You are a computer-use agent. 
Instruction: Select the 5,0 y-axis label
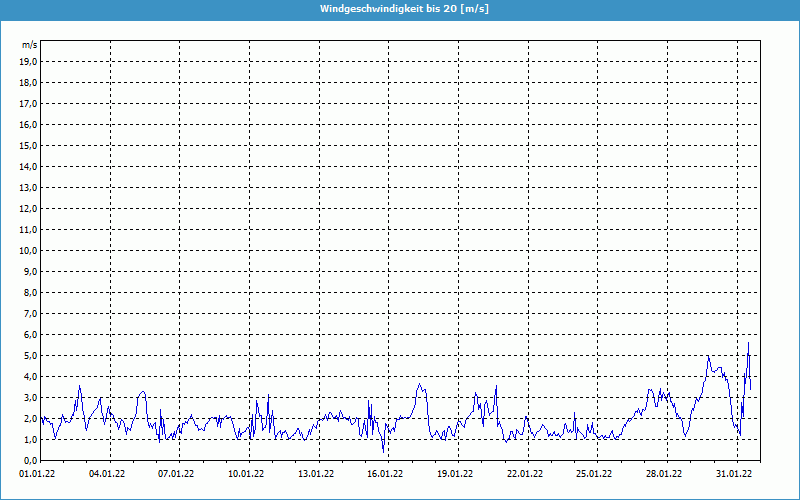[30, 356]
